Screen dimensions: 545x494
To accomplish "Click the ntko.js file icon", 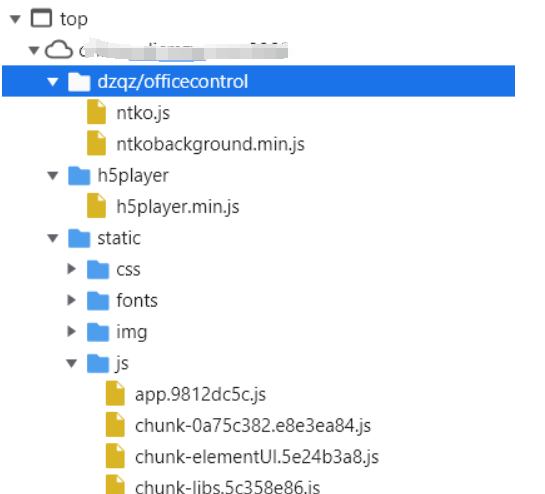I will coord(96,112).
